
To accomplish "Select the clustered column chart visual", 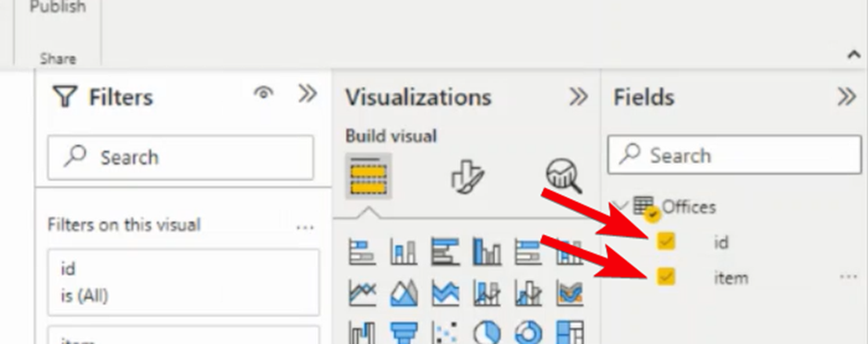I will click(x=488, y=251).
